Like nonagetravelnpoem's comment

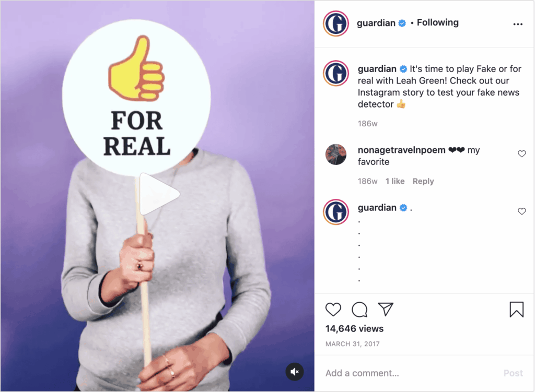(x=522, y=154)
